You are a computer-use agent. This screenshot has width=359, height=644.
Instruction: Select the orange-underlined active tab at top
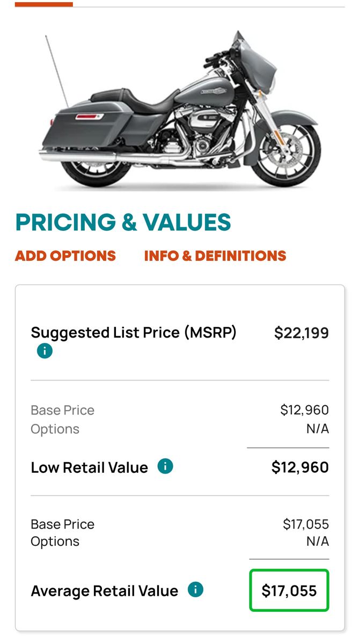coord(44,4)
